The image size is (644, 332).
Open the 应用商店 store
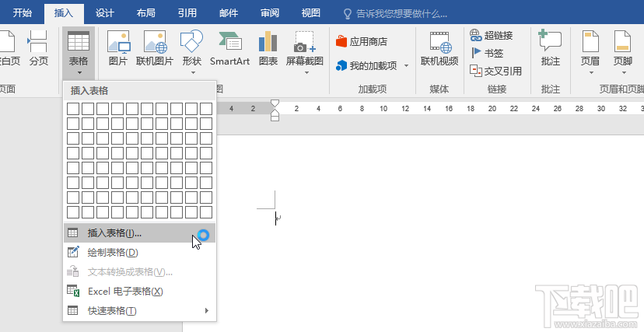[362, 41]
